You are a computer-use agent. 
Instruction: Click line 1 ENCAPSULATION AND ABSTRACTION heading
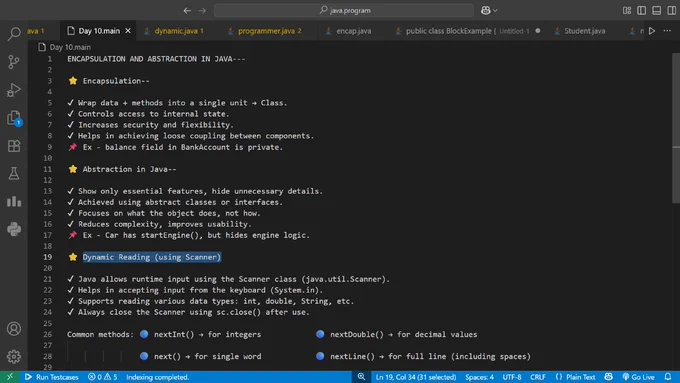pyautogui.click(x=156, y=59)
